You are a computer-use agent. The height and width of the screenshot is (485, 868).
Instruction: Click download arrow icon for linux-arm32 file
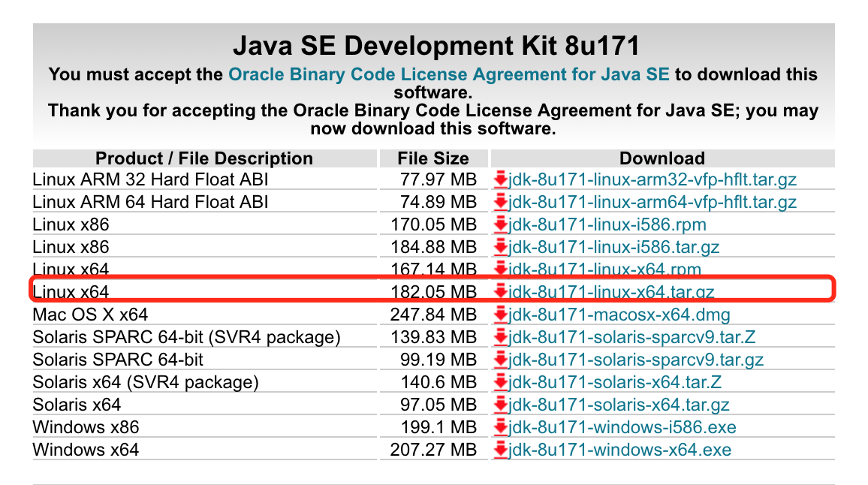point(500,179)
